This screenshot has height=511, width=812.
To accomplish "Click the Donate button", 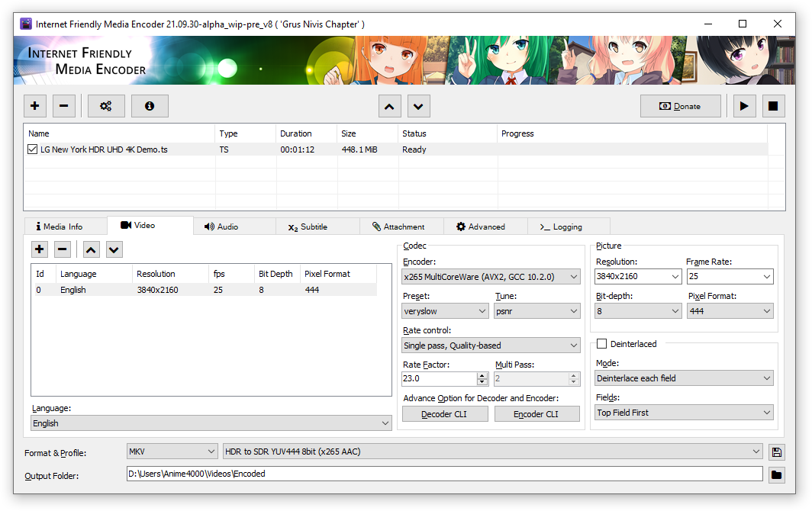I will (680, 105).
